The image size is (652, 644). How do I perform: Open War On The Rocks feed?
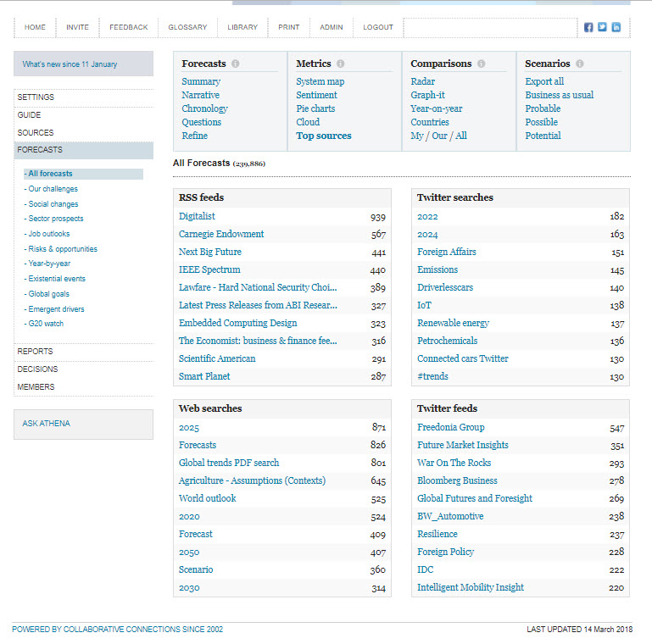point(454,463)
